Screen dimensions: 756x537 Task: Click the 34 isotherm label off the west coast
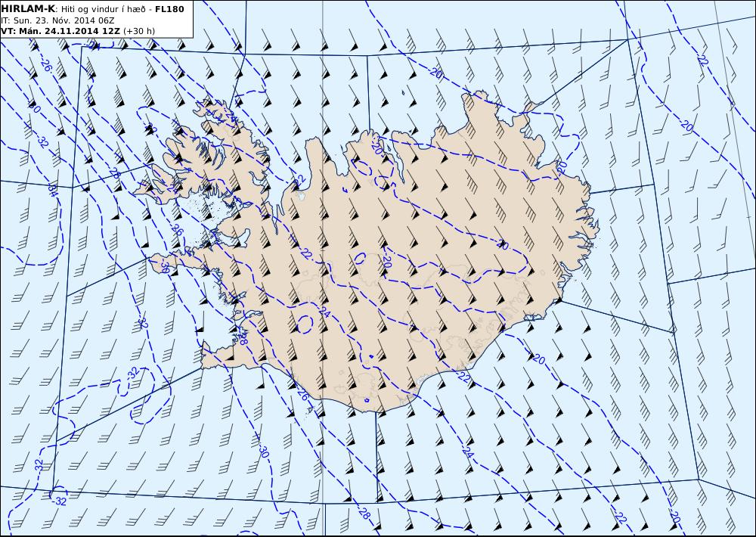tap(53, 191)
